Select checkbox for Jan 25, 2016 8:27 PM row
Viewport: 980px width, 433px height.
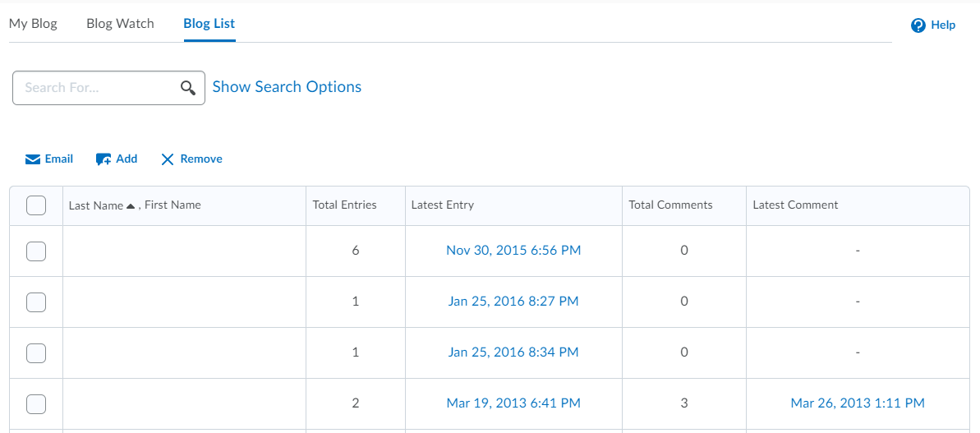(x=36, y=302)
